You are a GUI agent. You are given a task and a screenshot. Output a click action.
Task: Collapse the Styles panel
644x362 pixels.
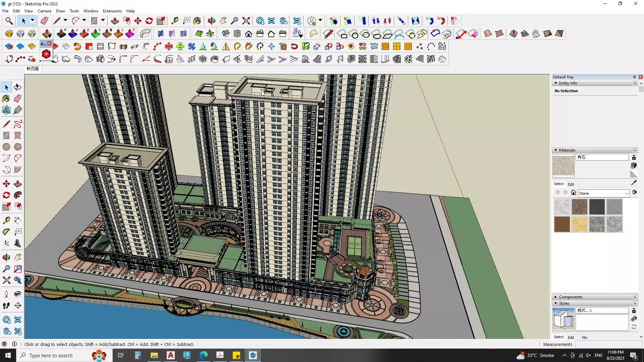click(556, 303)
